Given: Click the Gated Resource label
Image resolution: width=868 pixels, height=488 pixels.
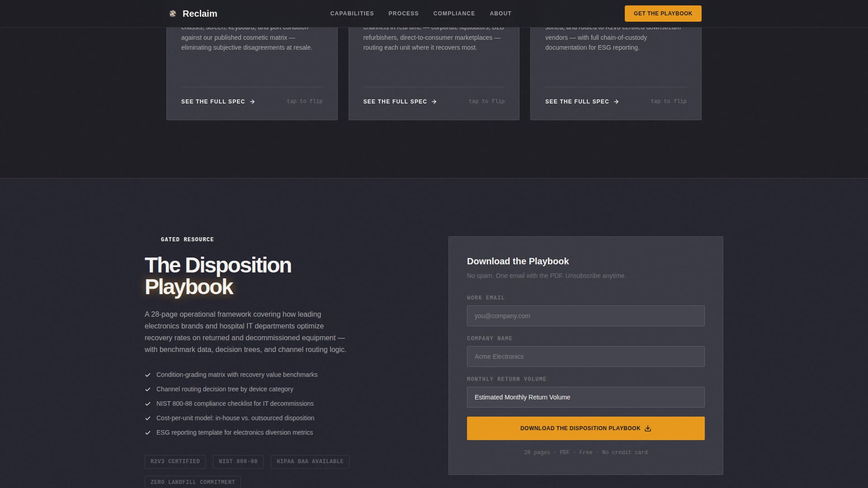Looking at the screenshot, I should [187, 239].
